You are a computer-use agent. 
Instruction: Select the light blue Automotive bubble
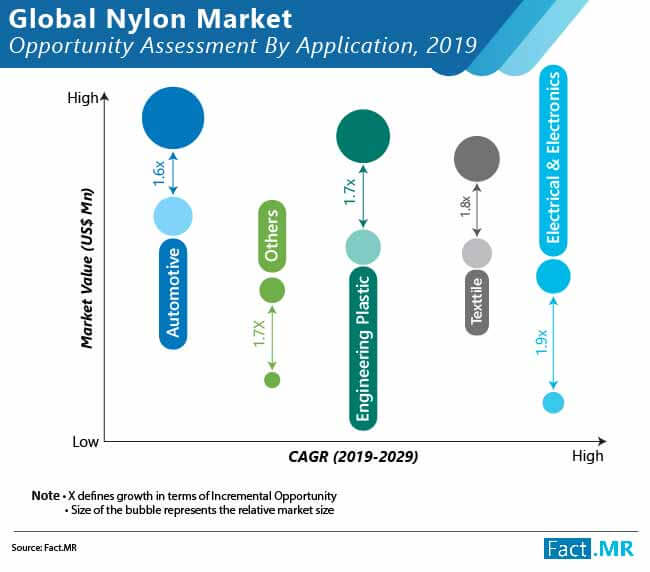click(173, 214)
